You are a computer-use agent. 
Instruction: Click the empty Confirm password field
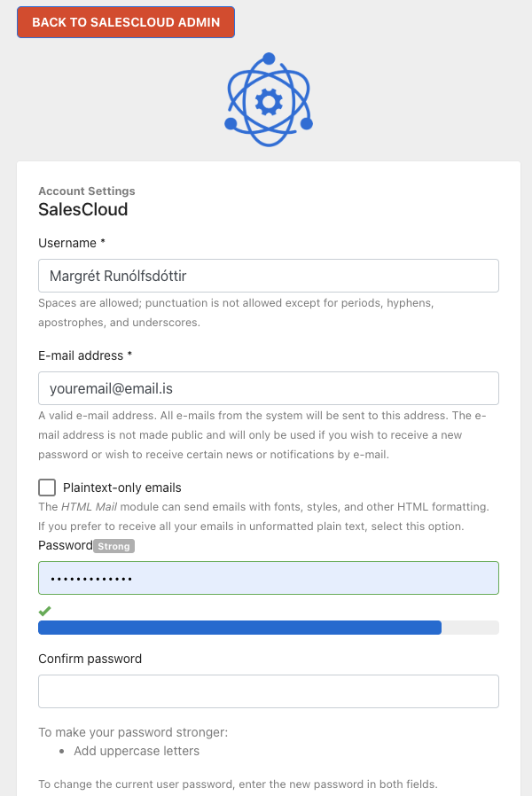pos(269,691)
